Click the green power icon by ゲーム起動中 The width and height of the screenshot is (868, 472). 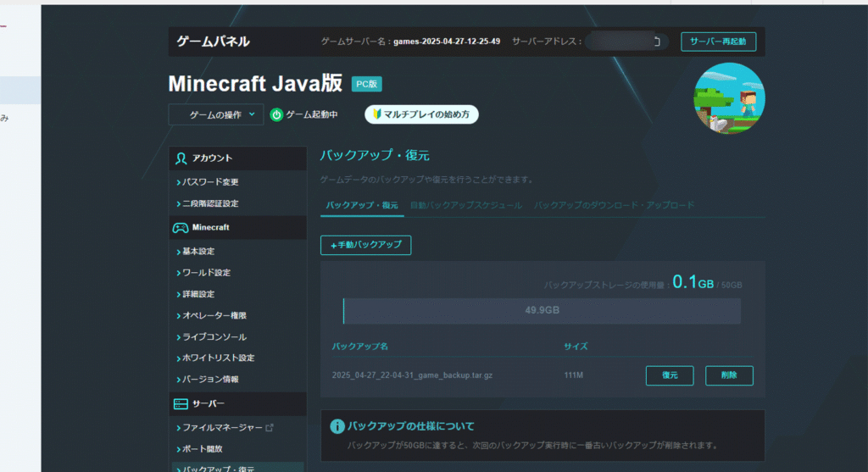coord(276,114)
